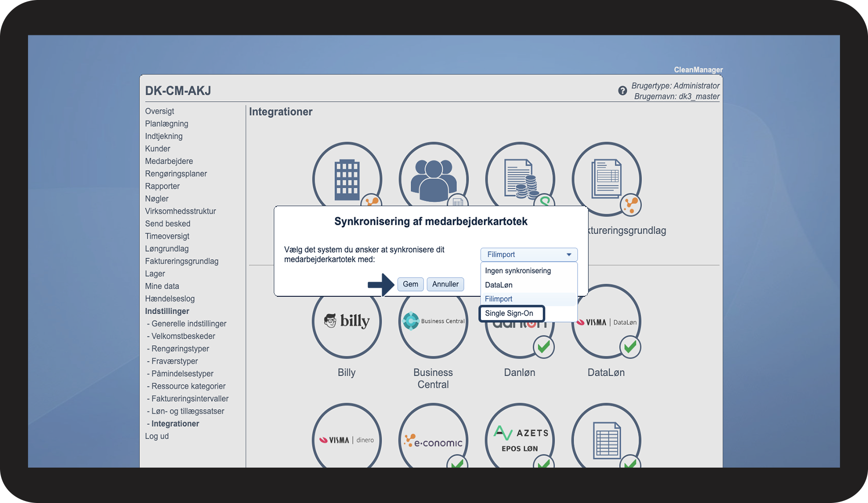Click the Visma Dinero integration icon
This screenshot has width=868, height=503.
pos(347,437)
